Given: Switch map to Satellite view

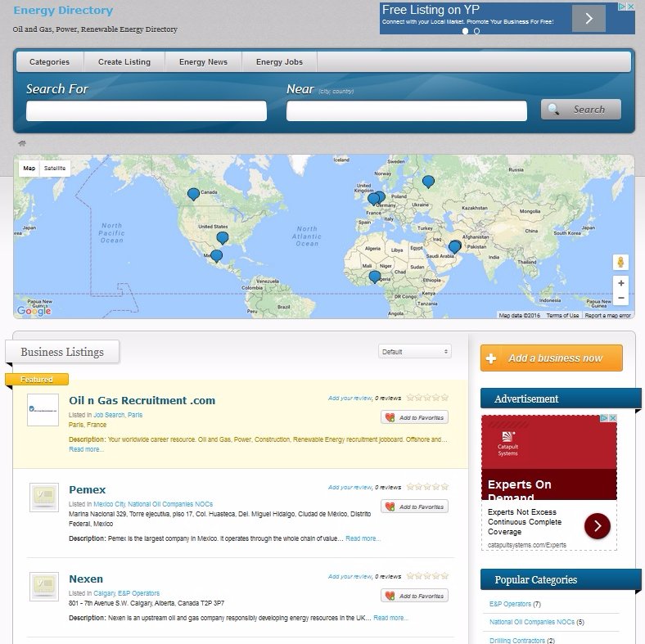Looking at the screenshot, I should pos(55,169).
